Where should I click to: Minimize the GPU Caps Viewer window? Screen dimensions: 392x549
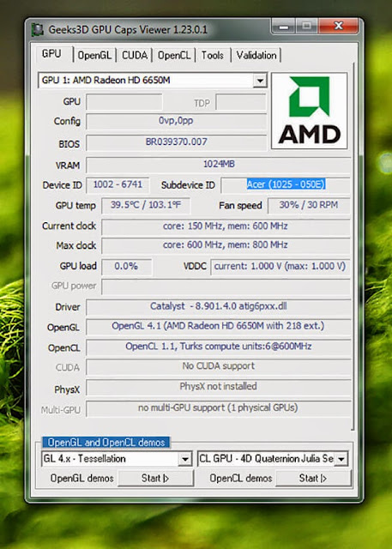pos(284,27)
